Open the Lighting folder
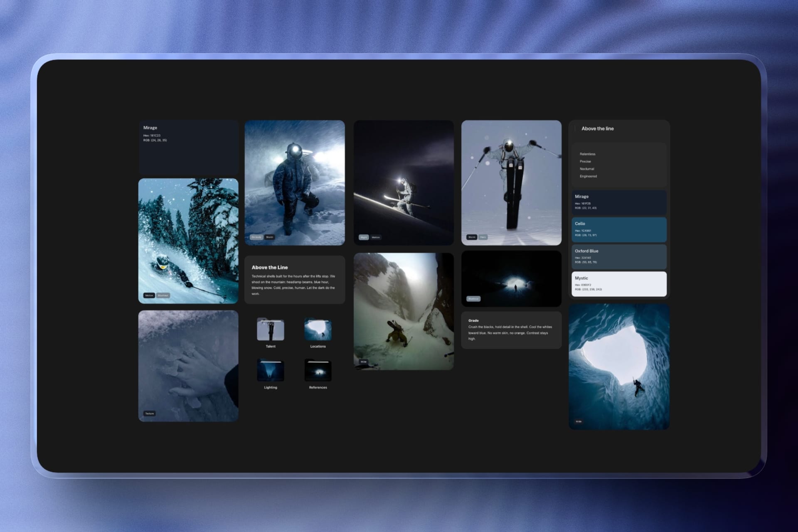This screenshot has width=798, height=532. pos(271,374)
